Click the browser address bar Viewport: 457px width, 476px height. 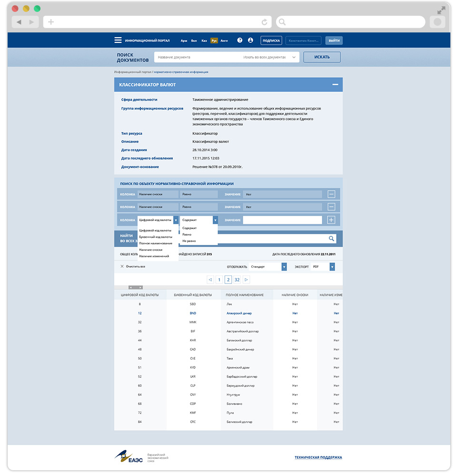pos(158,22)
